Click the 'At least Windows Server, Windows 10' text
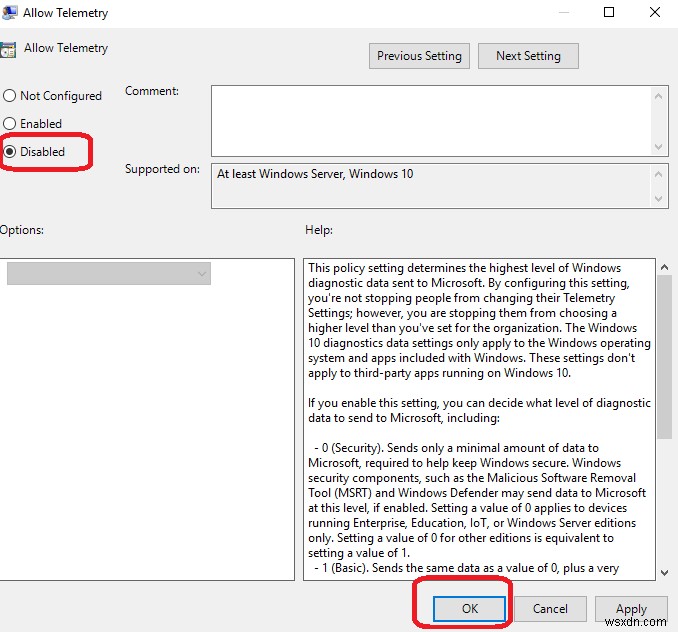The width and height of the screenshot is (678, 632). (315, 174)
